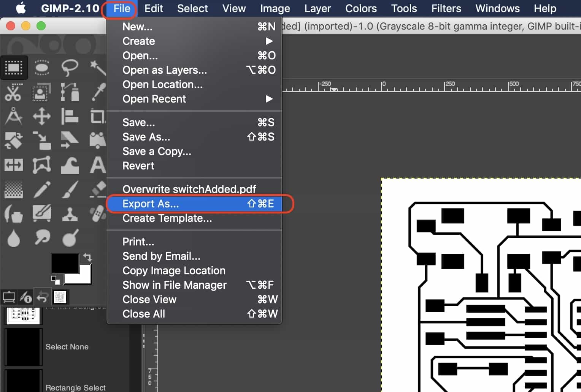Screen dimensions: 581x392
Task: Swap foreground and background colors arrow
Action: [87, 258]
